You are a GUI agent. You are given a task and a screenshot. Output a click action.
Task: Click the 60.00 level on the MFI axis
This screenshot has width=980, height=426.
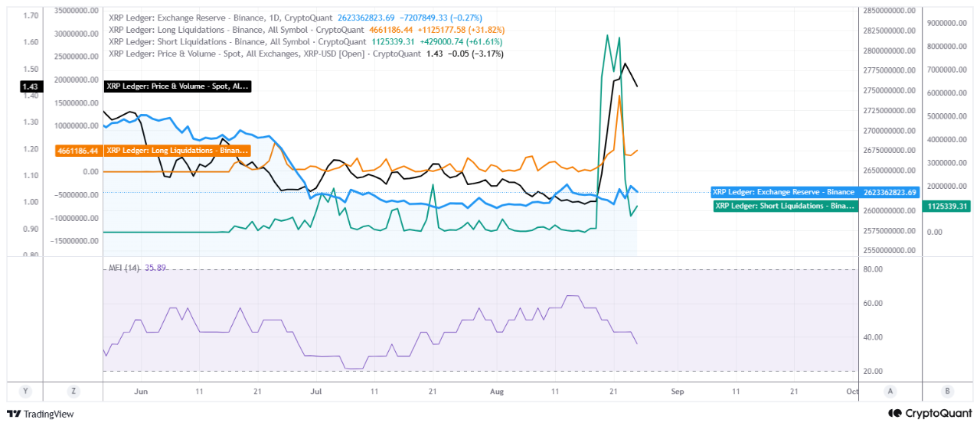click(x=874, y=303)
